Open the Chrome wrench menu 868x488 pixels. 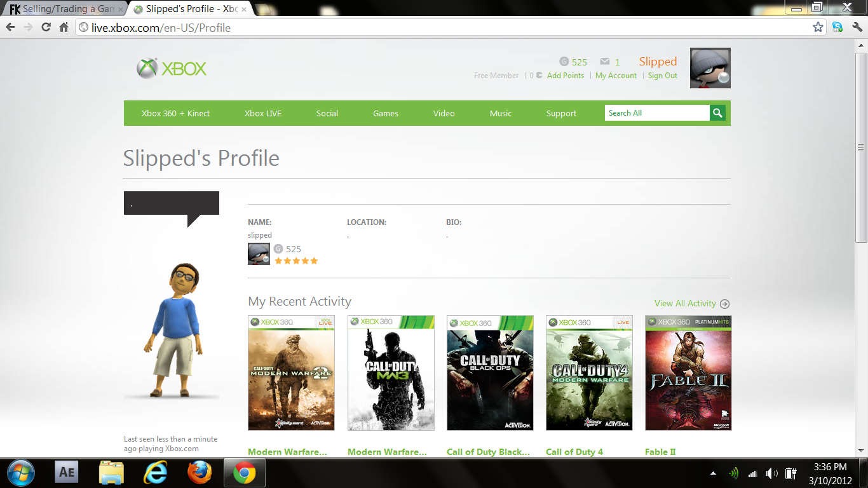coord(857,27)
